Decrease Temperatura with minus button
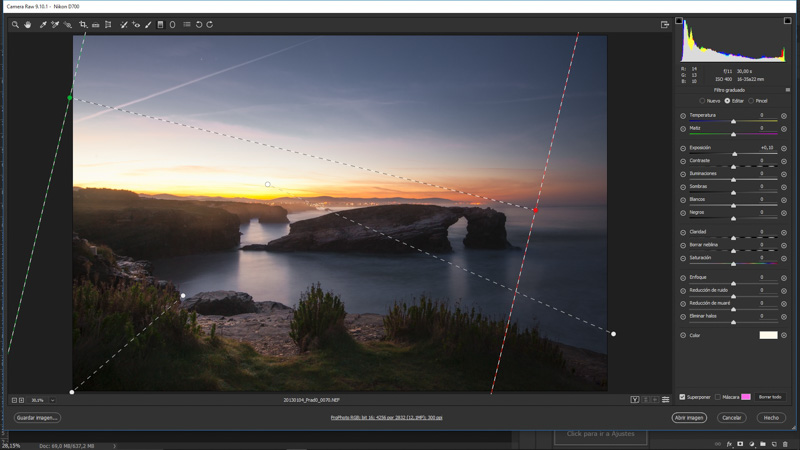This screenshot has width=800, height=450. pyautogui.click(x=683, y=116)
